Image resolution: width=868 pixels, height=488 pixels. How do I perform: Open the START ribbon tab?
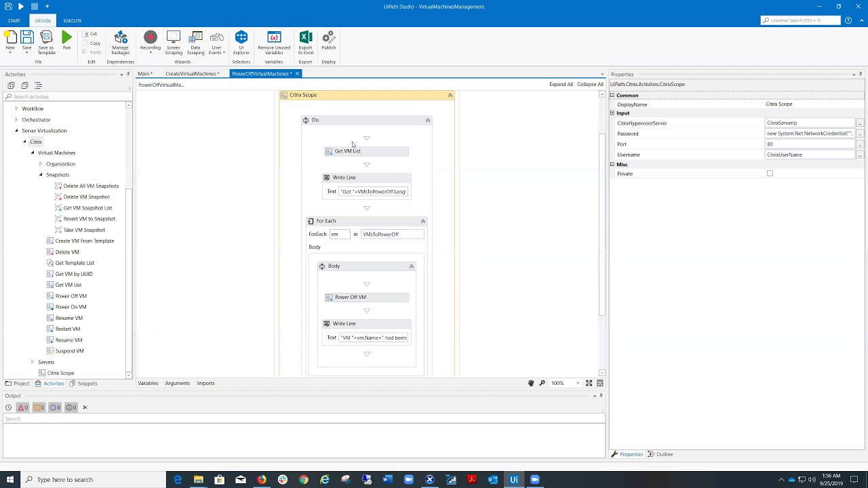(14, 21)
